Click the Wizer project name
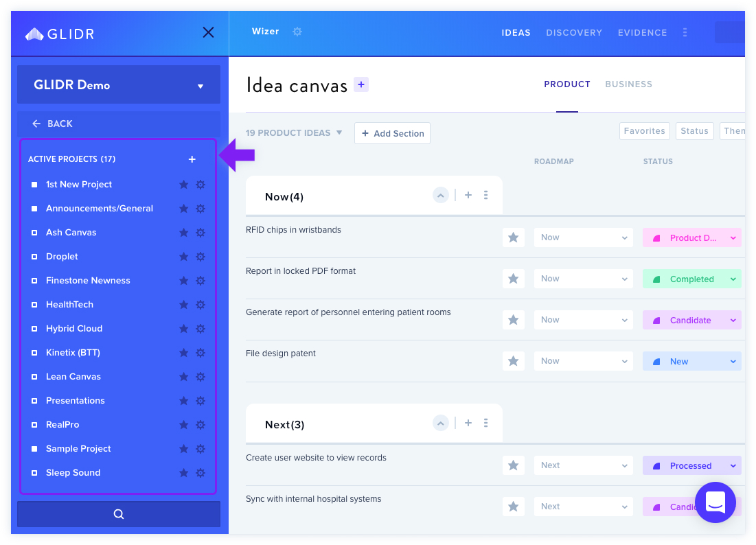This screenshot has width=756, height=545. click(x=265, y=32)
